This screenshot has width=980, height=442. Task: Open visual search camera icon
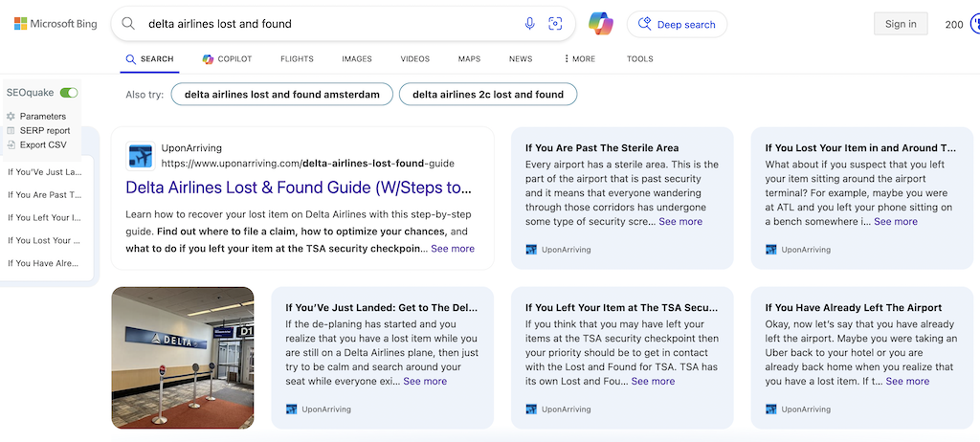[x=555, y=24]
